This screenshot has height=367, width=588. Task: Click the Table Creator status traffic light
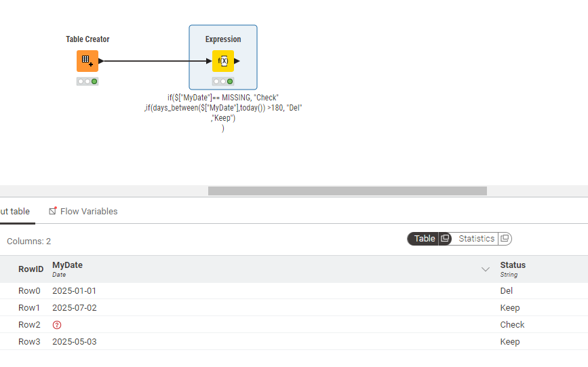[x=87, y=81]
